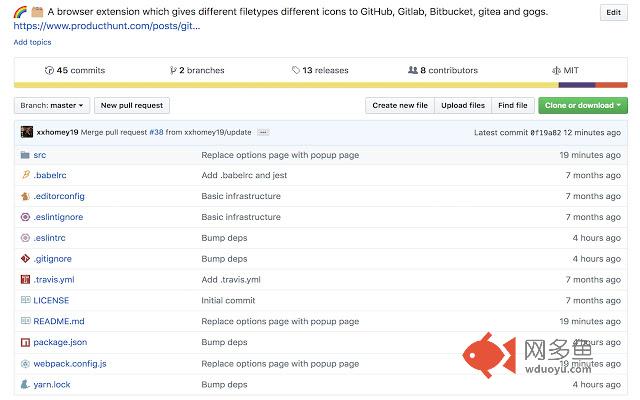Open the MIT license tab

[x=565, y=70]
